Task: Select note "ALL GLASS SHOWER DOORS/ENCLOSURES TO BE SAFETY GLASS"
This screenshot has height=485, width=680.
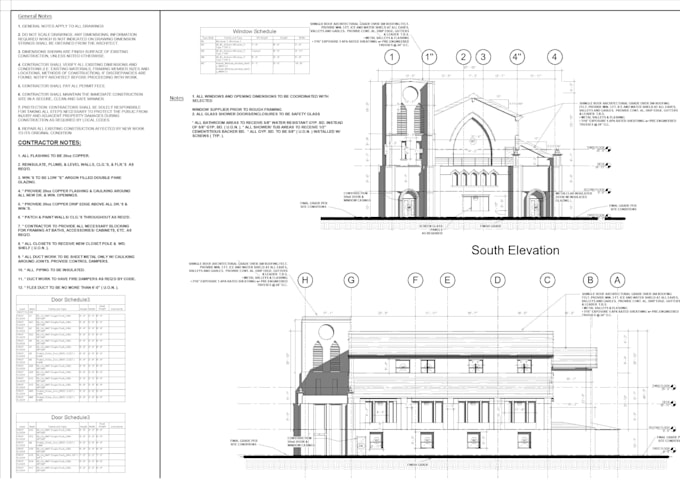Action: click(256, 114)
